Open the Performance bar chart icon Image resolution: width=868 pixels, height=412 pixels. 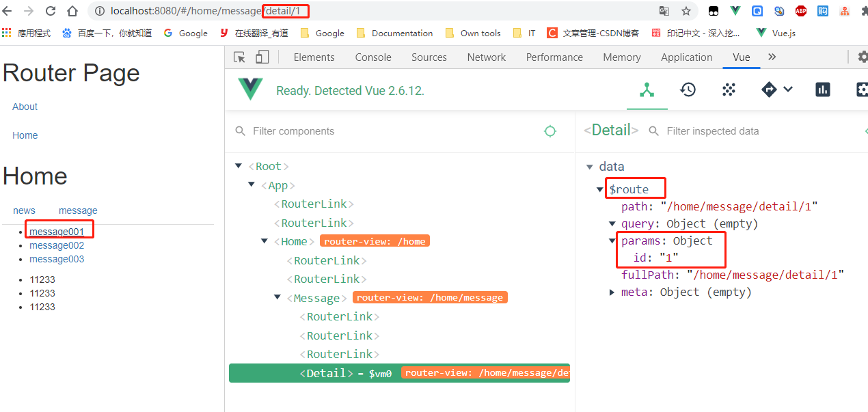click(823, 90)
